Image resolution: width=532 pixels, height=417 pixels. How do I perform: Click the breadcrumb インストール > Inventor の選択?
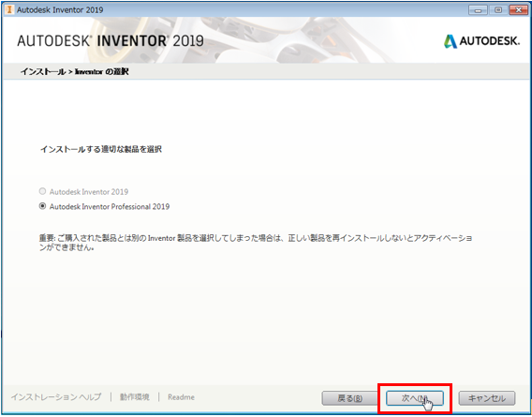coord(75,71)
